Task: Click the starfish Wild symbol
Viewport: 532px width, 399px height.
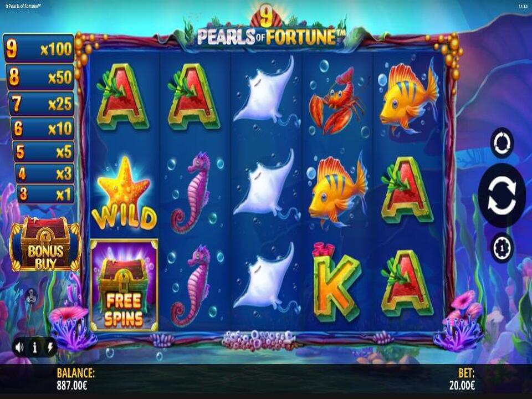Action: (x=124, y=193)
